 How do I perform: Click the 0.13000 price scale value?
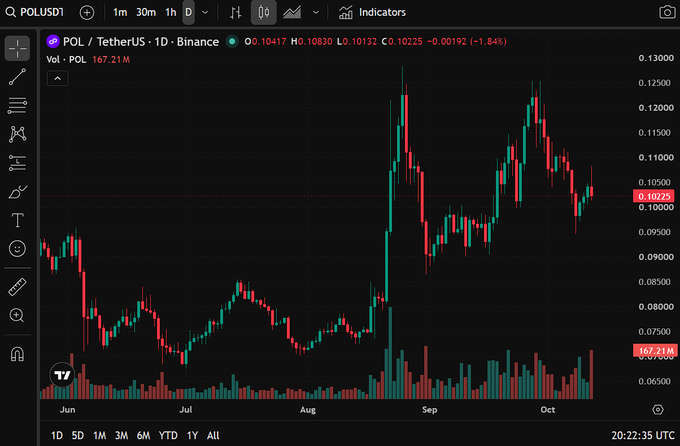[656, 58]
